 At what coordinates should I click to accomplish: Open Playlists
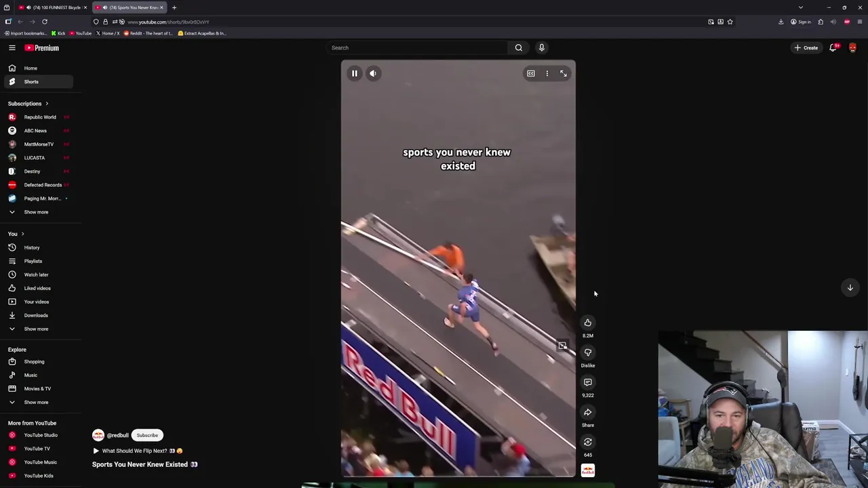point(37,261)
